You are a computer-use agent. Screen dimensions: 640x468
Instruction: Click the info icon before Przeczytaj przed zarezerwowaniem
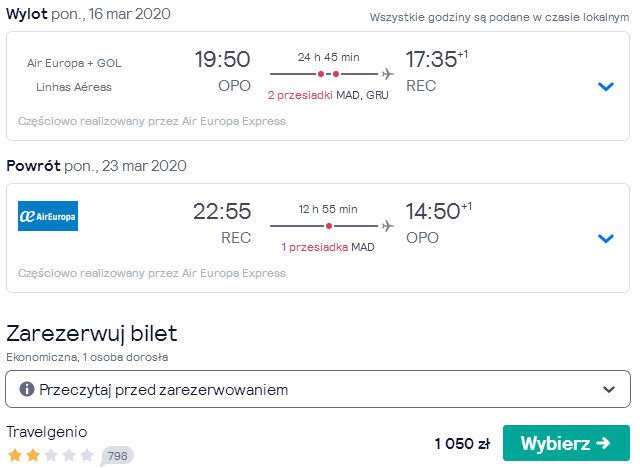[27, 389]
